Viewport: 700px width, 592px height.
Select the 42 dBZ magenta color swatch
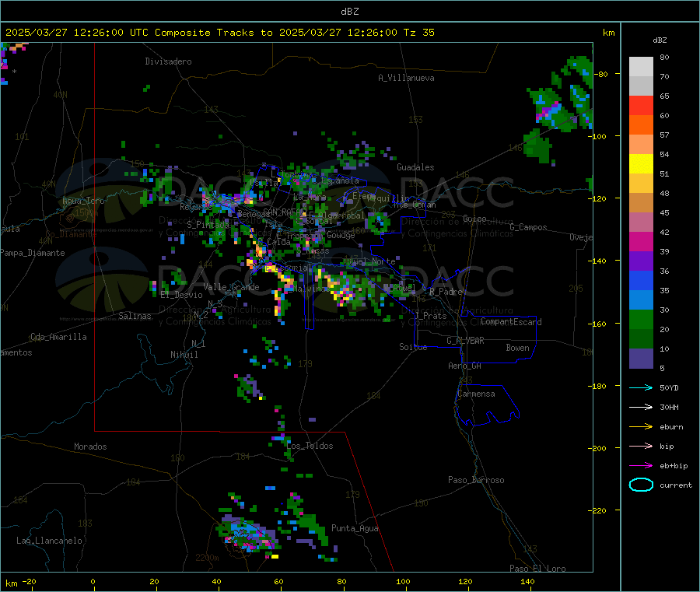(x=641, y=241)
